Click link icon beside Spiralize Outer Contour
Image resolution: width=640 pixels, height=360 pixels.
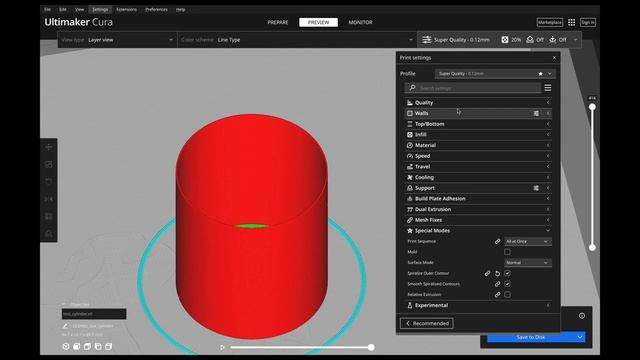click(487, 273)
